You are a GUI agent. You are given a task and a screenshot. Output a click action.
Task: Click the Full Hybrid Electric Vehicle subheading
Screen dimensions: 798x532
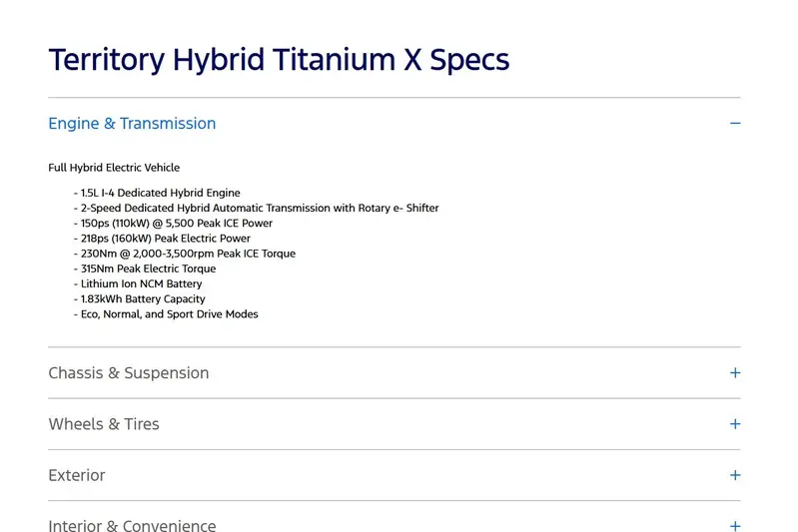pos(114,168)
